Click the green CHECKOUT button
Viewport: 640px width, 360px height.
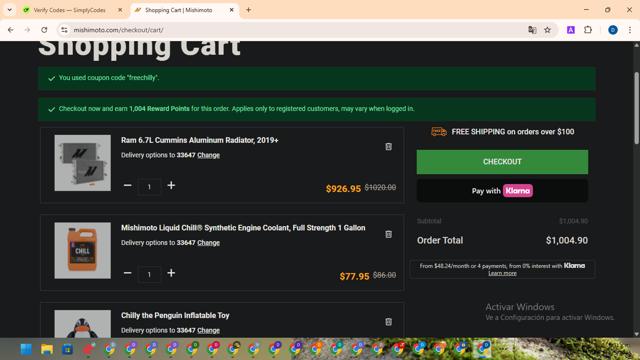[502, 162]
